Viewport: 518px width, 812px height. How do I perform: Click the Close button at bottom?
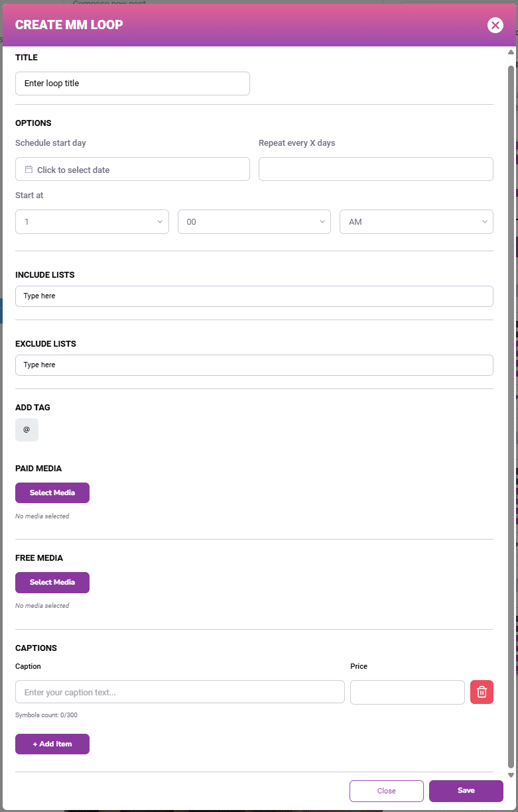[386, 791]
